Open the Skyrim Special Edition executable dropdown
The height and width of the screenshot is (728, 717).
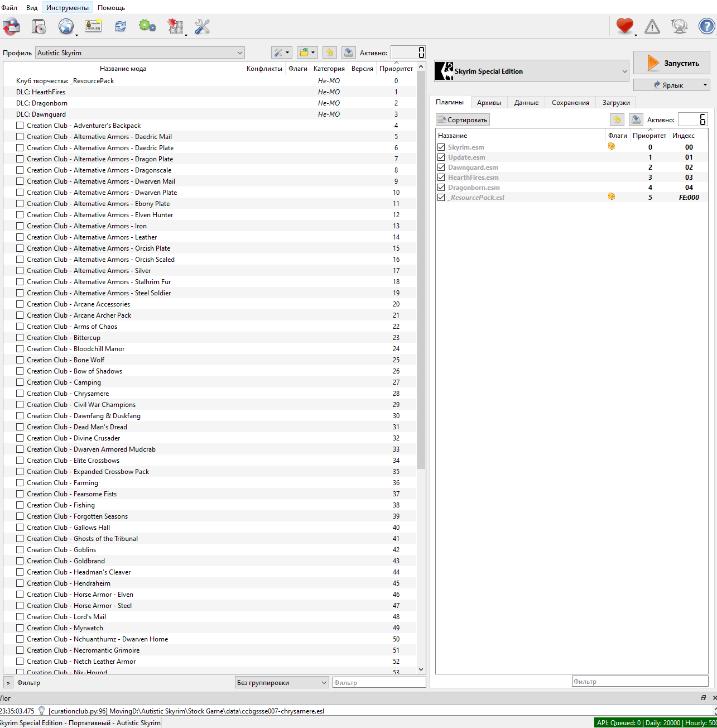coord(532,71)
